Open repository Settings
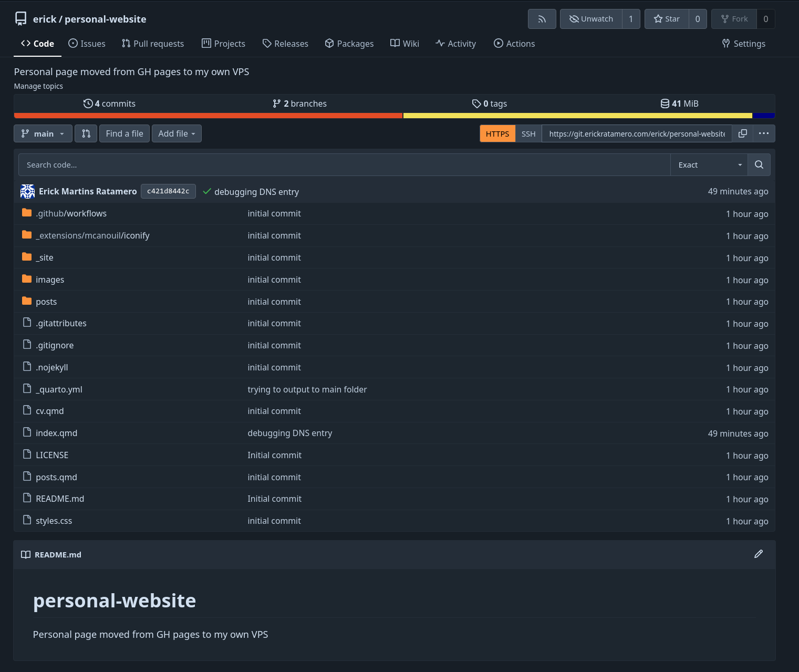Screen dimensions: 799x672 point(743,44)
